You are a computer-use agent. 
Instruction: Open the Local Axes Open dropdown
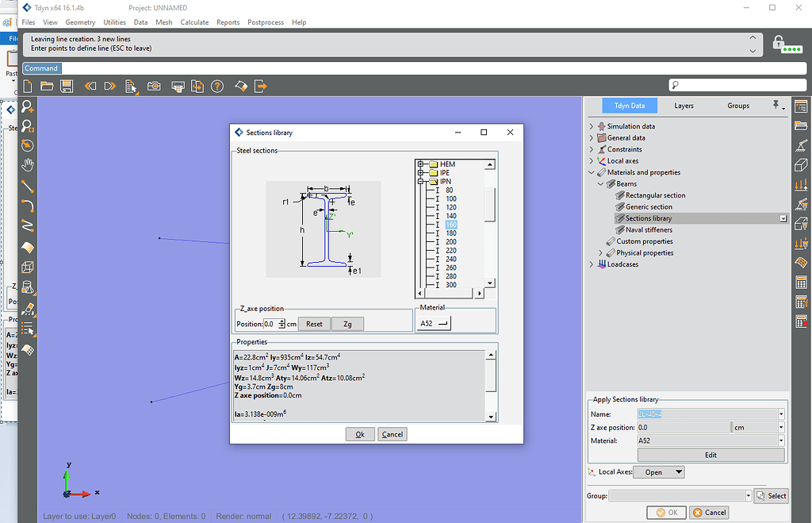(659, 472)
